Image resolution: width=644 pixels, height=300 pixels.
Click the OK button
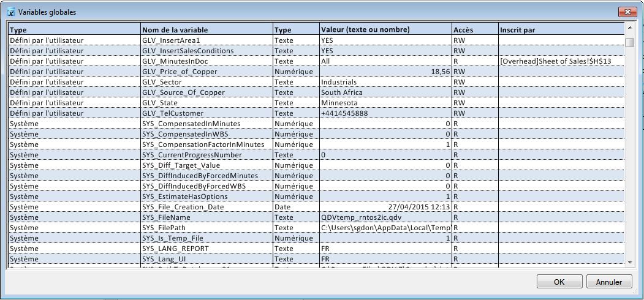tap(559, 282)
